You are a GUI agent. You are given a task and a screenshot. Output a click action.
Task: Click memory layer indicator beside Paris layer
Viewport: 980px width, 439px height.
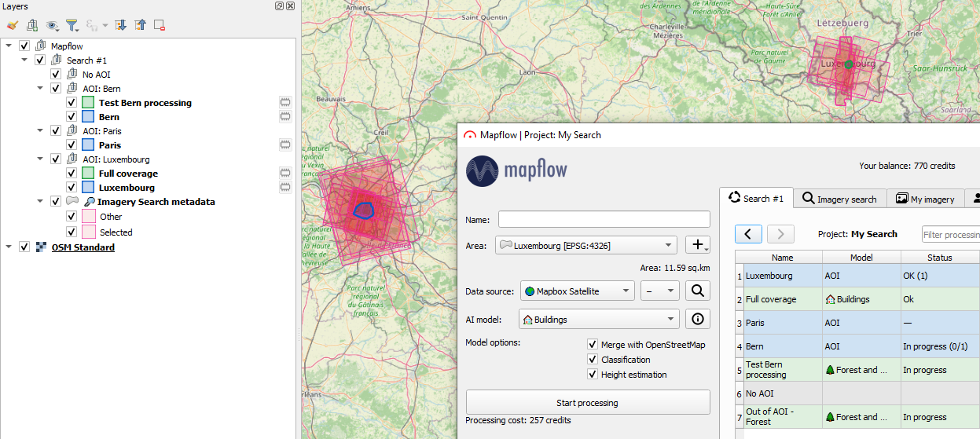[285, 145]
